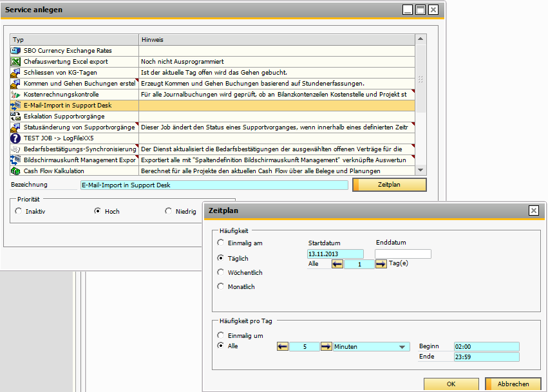
Task: Click the Kostenrechnungskontrolle row icon
Action: (x=15, y=95)
